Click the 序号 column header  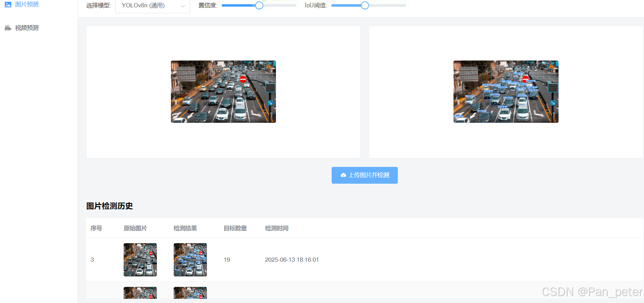(x=96, y=228)
